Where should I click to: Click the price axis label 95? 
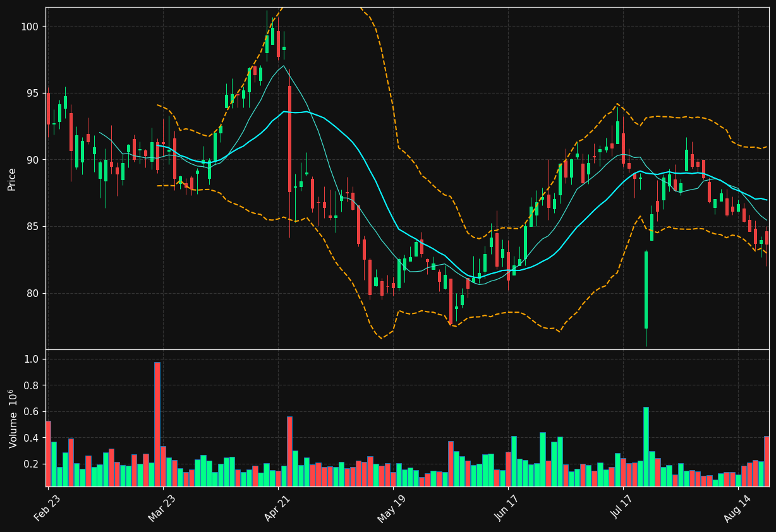point(32,94)
